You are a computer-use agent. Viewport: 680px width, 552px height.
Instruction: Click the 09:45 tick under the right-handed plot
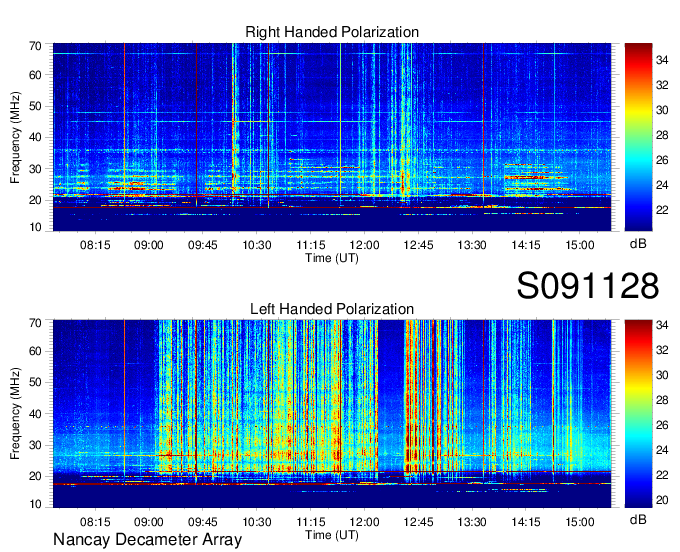click(203, 245)
